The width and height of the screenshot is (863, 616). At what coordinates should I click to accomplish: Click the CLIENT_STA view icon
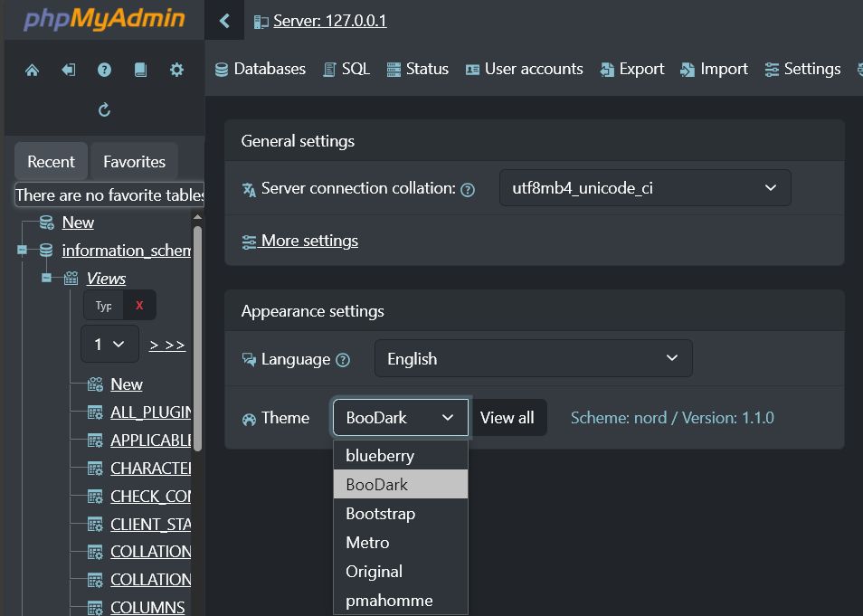(x=95, y=525)
